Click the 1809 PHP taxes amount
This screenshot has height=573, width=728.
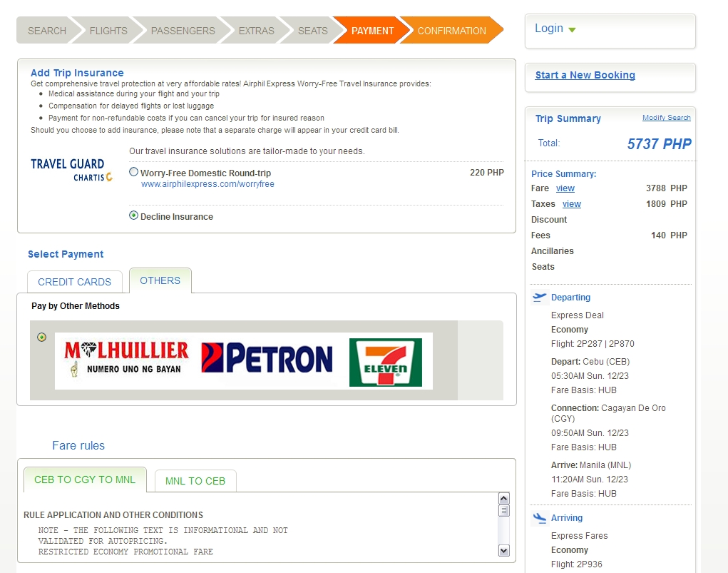pos(667,204)
